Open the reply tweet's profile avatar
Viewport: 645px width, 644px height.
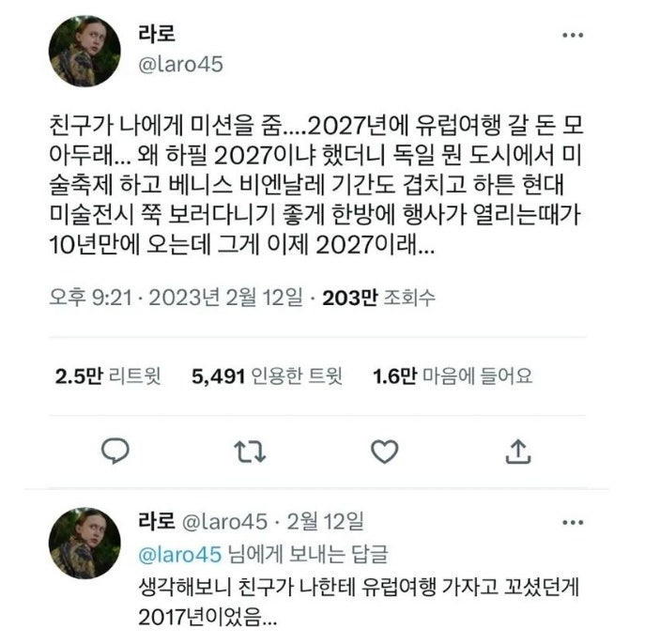pyautogui.click(x=84, y=543)
